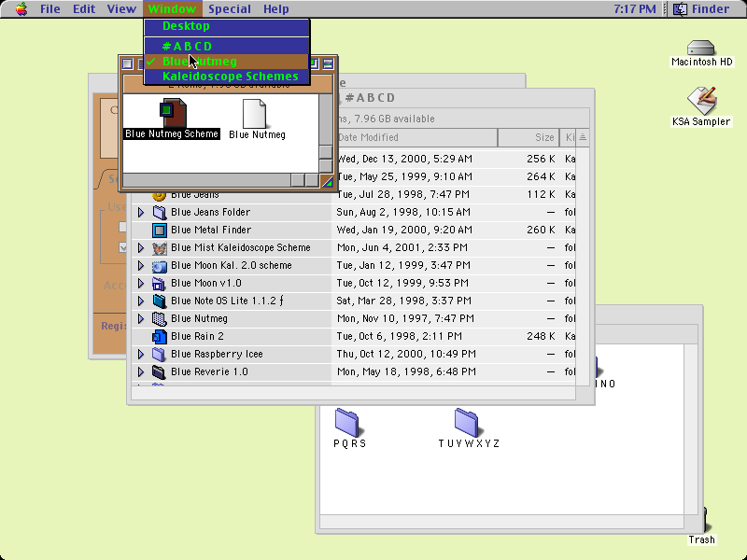The width and height of the screenshot is (747, 560).
Task: Select the T U V W X Y Z folder icon
Action: pyautogui.click(x=468, y=423)
